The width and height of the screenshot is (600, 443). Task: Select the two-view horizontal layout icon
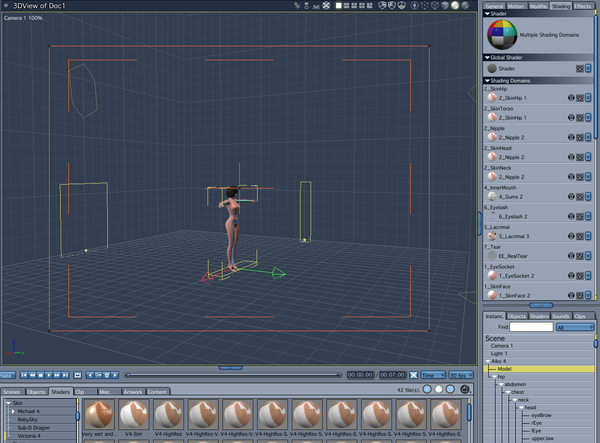[346, 5]
